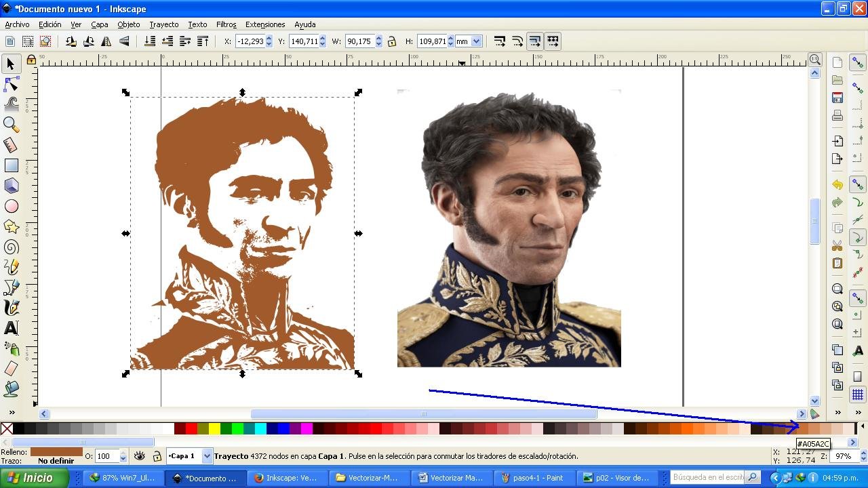This screenshot has width=868, height=488.
Task: Open the Archivo menu
Action: [17, 24]
